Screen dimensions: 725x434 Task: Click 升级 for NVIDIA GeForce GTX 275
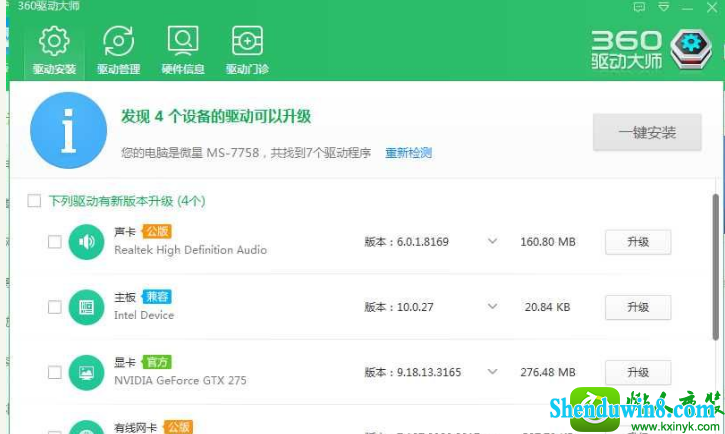638,372
